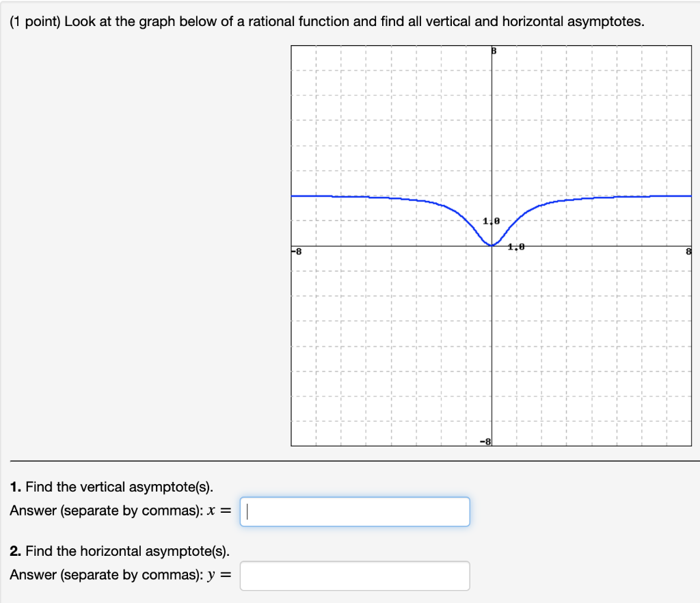
Task: Click the -8 label at the graph bottom
Action: 486,441
